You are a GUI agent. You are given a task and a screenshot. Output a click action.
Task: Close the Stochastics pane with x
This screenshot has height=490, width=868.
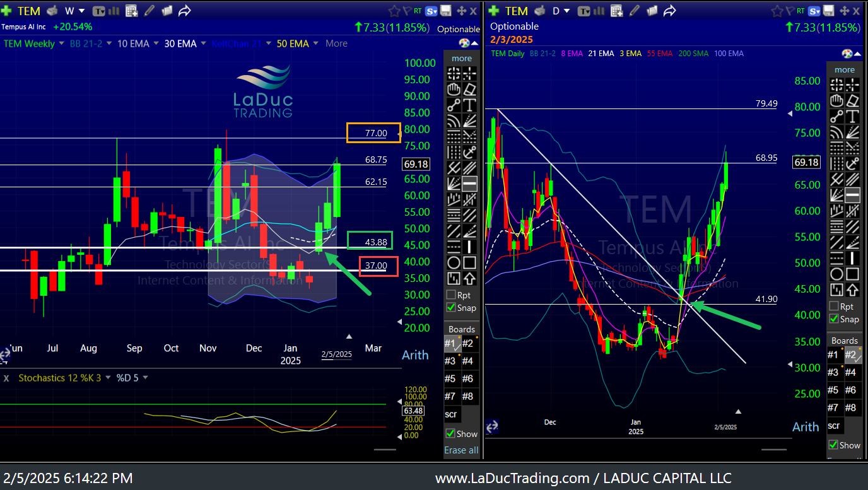point(6,378)
